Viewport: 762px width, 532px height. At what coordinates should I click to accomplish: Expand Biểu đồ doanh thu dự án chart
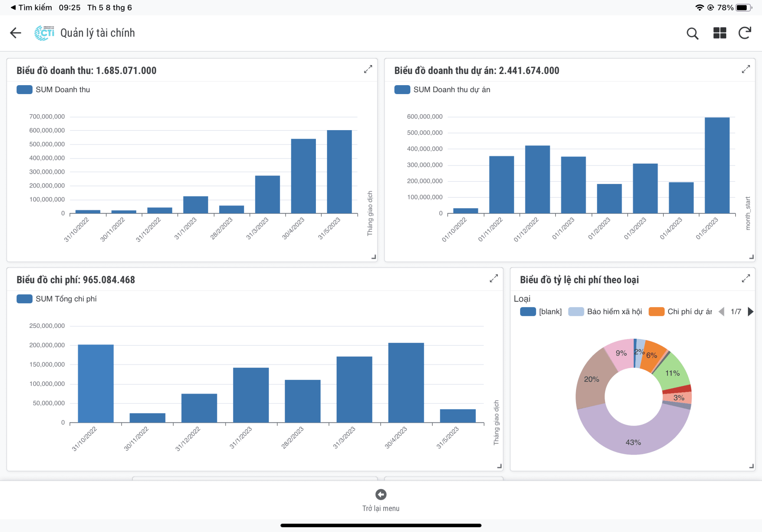(746, 70)
